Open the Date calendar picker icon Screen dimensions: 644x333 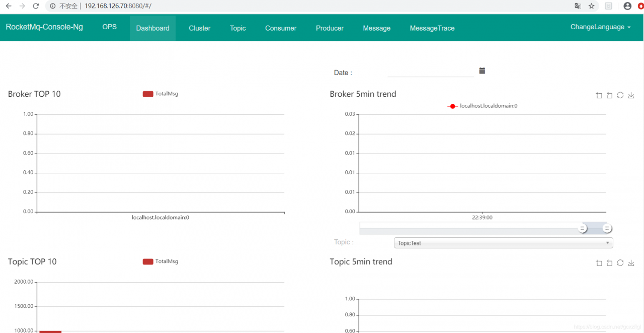(x=482, y=71)
